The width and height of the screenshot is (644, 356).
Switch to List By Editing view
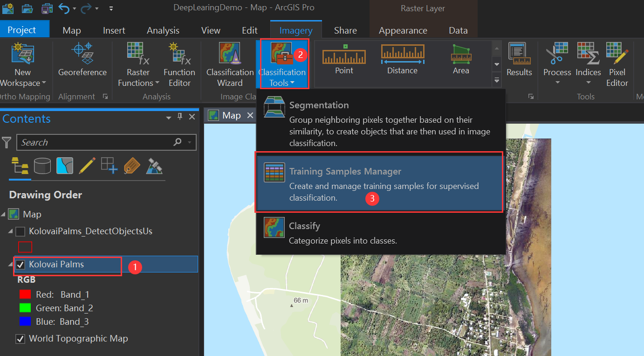(x=87, y=166)
